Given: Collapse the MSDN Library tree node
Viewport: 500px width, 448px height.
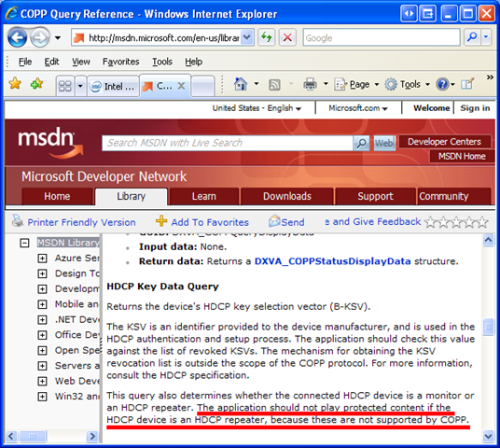Looking at the screenshot, I should pyautogui.click(x=24, y=244).
